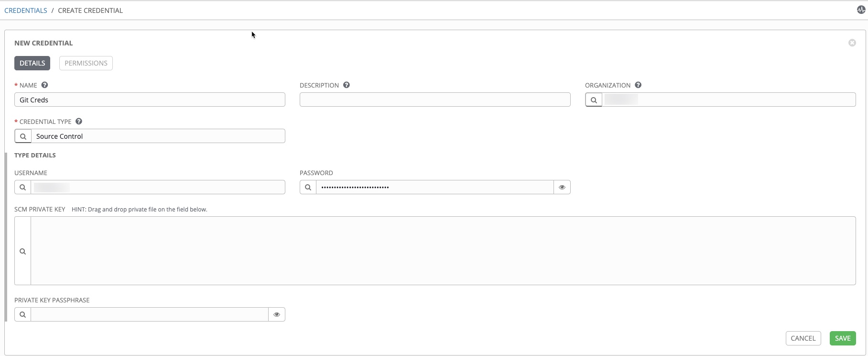
Task: Save the new credential
Action: tap(843, 338)
